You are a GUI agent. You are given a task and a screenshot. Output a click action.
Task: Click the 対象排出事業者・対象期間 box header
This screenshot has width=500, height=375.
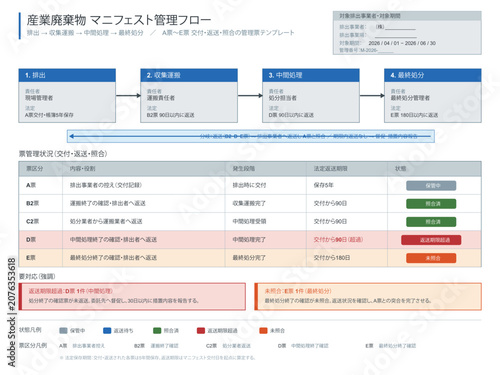pyautogui.click(x=407, y=16)
